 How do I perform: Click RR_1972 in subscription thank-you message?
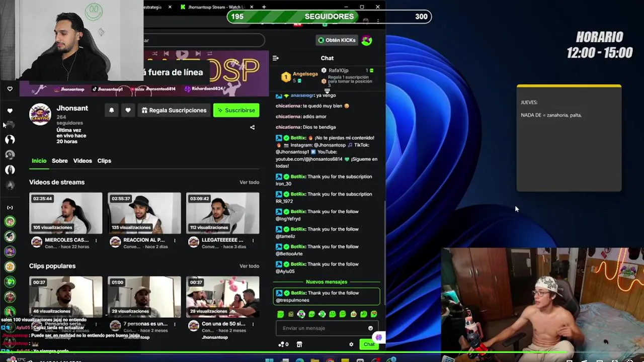tap(284, 201)
